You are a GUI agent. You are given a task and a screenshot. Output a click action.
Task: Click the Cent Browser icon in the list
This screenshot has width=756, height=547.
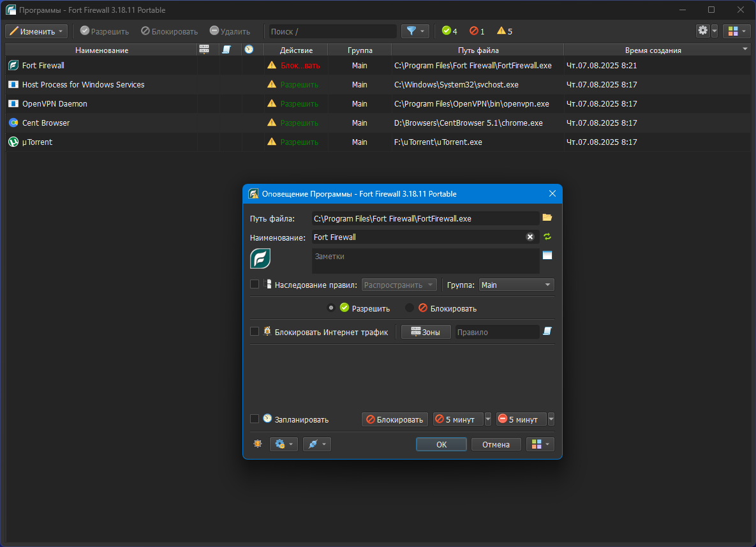click(x=13, y=123)
